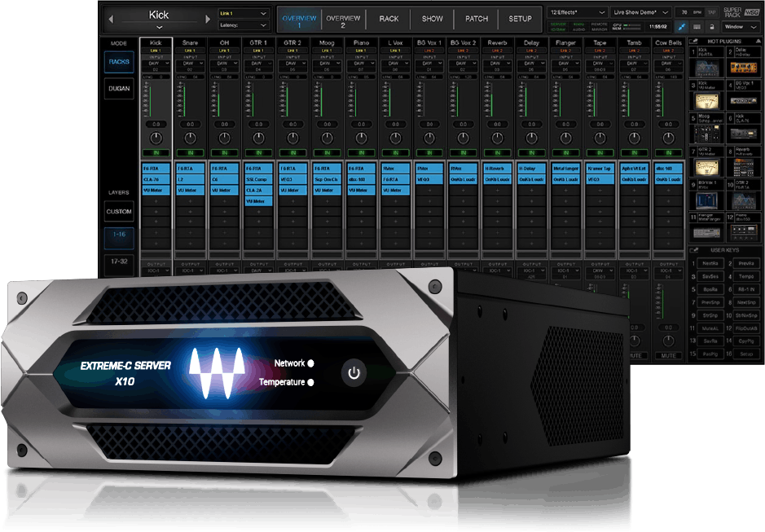Screen dimensions: 765x532
Task: Switch to the RACK tab
Action: click(389, 19)
